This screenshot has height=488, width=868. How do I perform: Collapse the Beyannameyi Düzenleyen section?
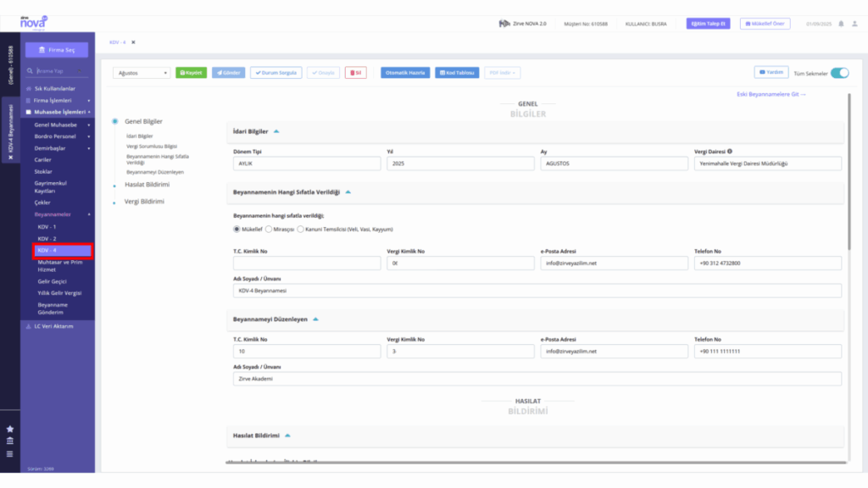click(315, 319)
